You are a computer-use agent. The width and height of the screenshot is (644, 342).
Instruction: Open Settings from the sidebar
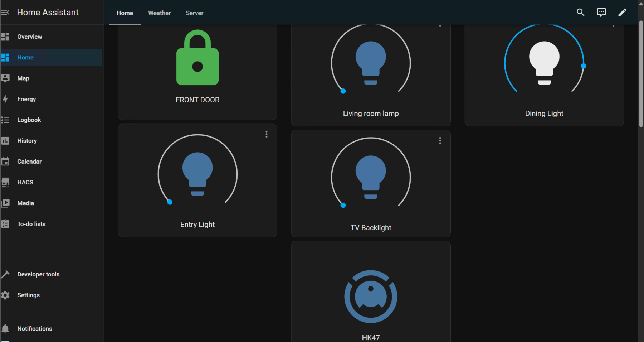[x=28, y=295]
